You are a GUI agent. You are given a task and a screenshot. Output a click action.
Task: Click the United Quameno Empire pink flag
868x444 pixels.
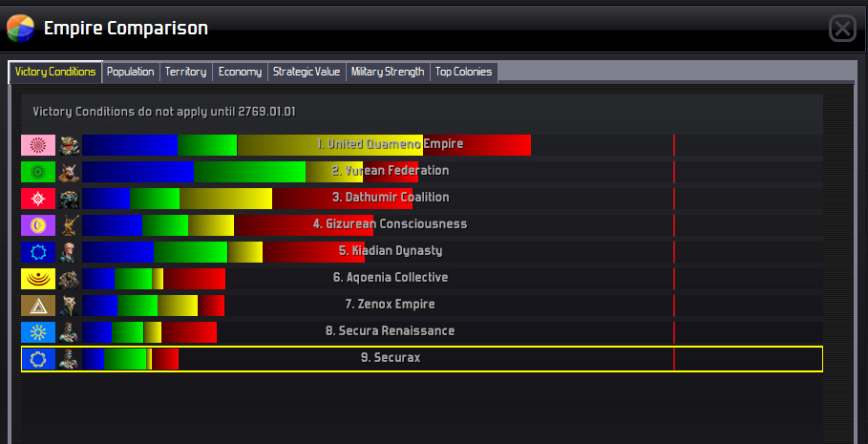pos(38,145)
